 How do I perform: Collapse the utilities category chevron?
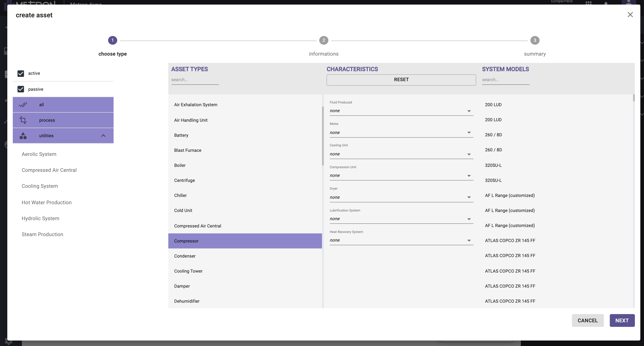point(103,136)
